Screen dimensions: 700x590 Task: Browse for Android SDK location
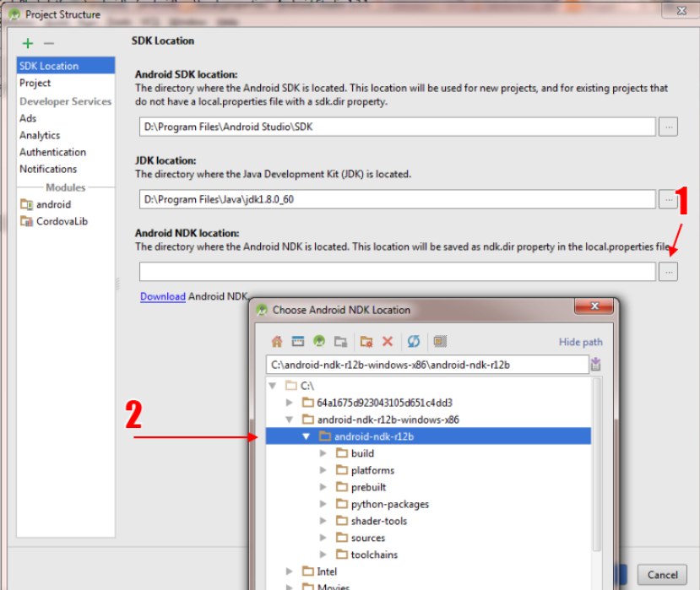click(x=668, y=127)
